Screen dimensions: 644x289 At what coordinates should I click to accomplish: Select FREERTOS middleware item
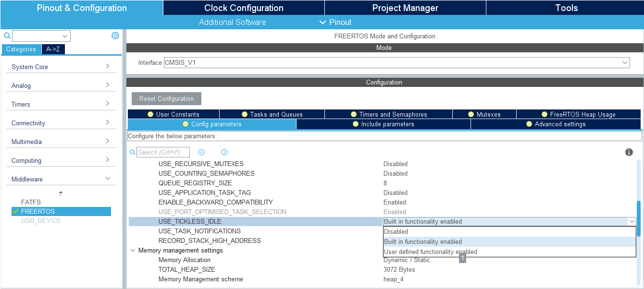tap(61, 211)
